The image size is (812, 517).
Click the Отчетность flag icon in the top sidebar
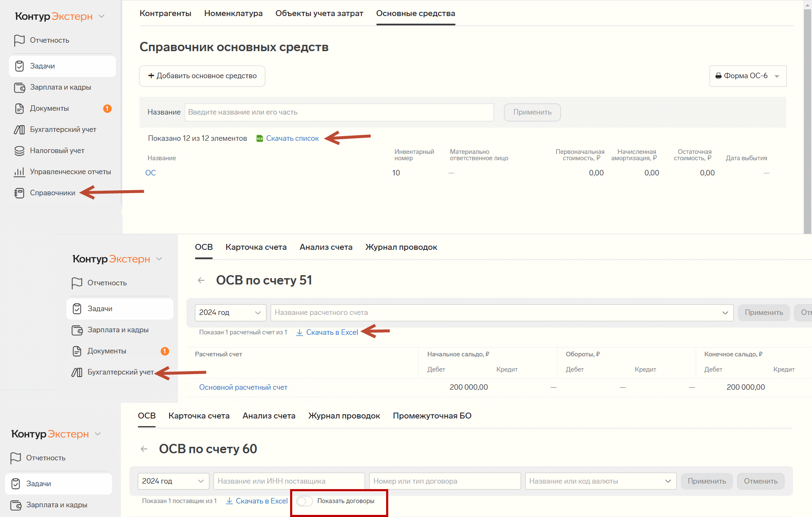[19, 40]
